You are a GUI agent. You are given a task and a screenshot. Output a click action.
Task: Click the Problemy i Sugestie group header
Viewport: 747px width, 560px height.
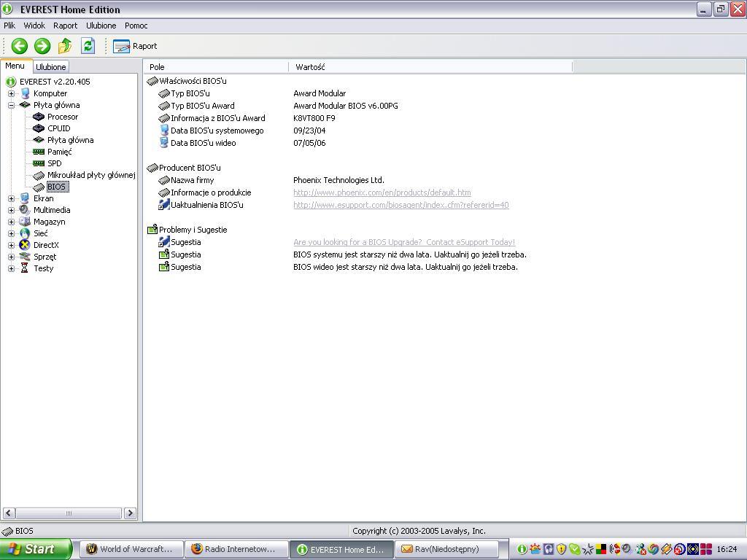pyautogui.click(x=187, y=230)
